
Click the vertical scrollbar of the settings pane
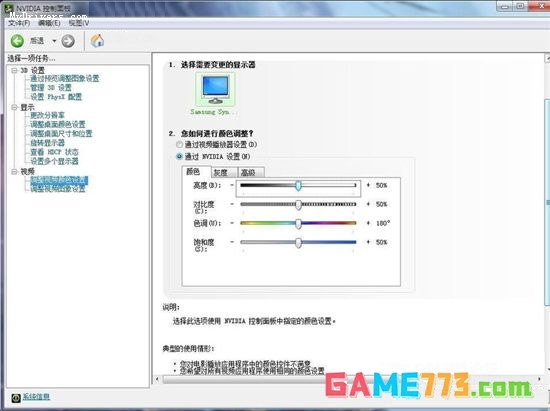(547, 203)
